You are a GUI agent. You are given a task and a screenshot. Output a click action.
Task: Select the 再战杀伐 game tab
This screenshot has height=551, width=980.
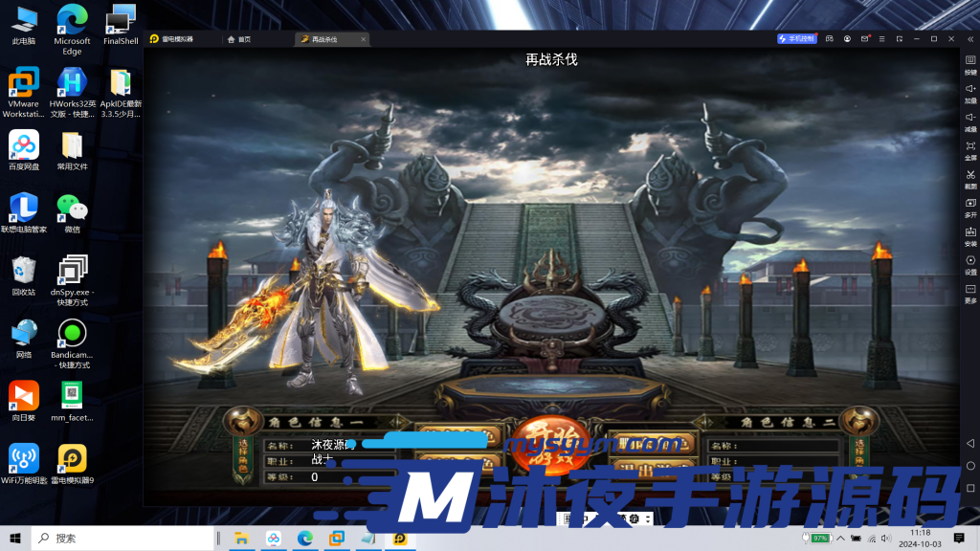tap(319, 39)
